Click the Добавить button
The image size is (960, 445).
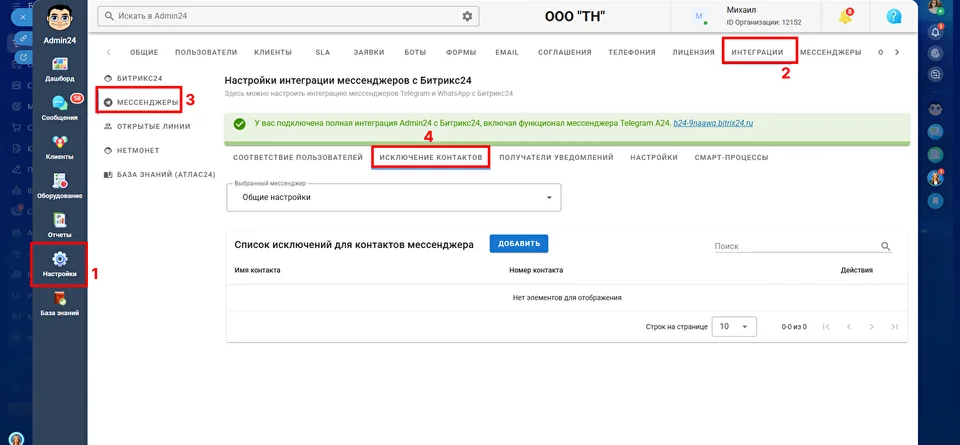click(x=519, y=244)
